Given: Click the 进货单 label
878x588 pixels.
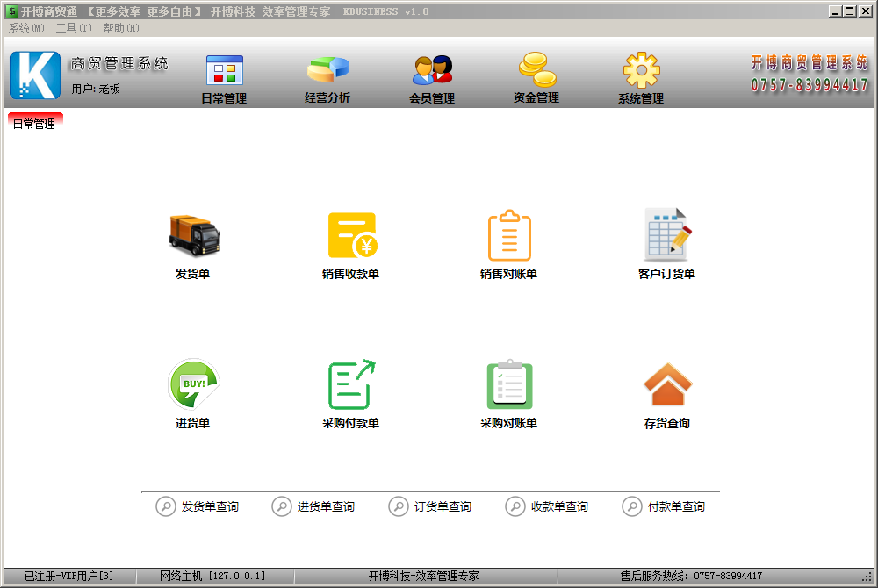Looking at the screenshot, I should click(192, 424).
